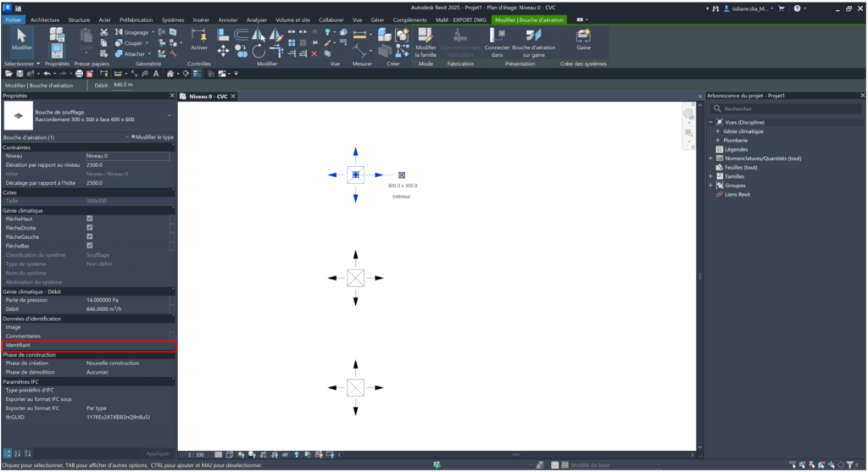Click the Rechercher search box in project browser
The image size is (868, 472).
784,109
